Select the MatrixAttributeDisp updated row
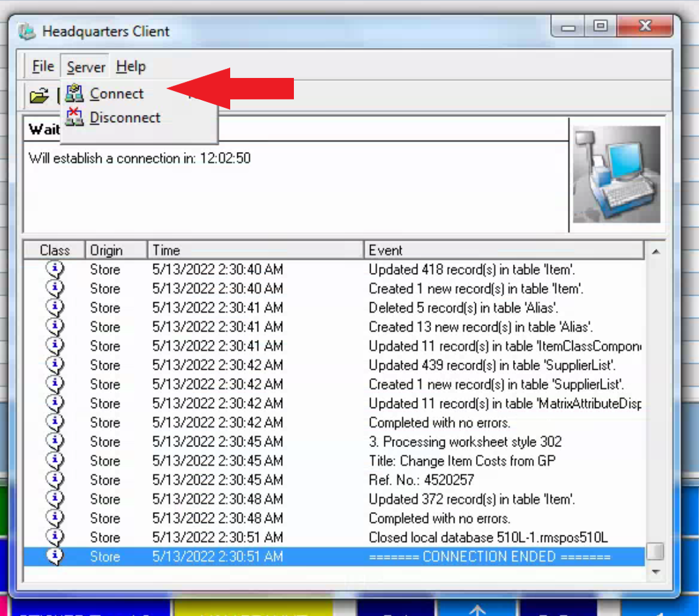The height and width of the screenshot is (616, 699). pyautogui.click(x=334, y=404)
